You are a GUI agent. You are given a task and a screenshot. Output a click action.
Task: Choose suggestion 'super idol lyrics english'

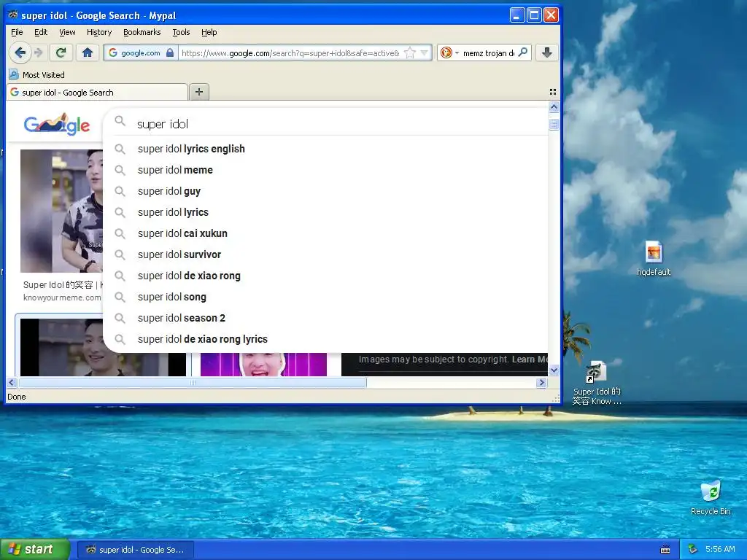pos(325,149)
